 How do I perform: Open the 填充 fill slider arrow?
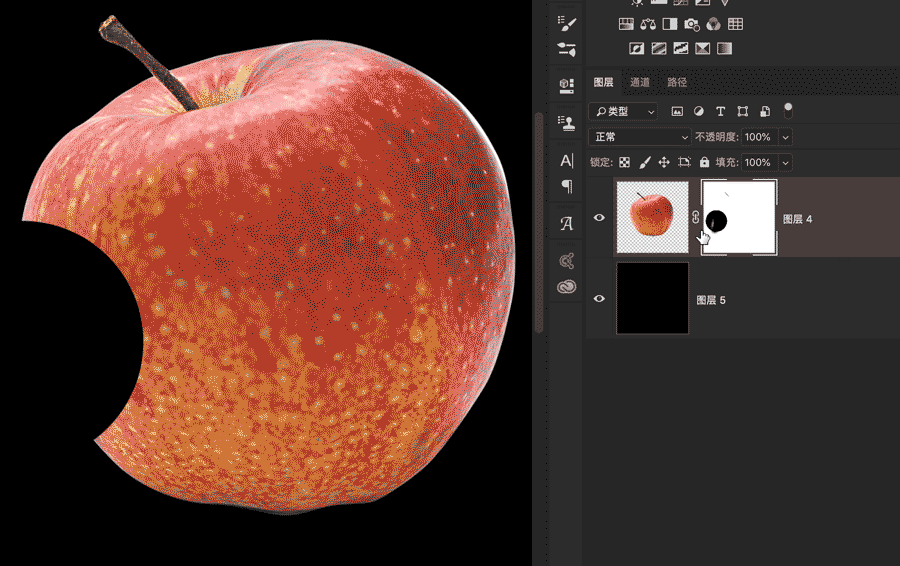pos(785,162)
